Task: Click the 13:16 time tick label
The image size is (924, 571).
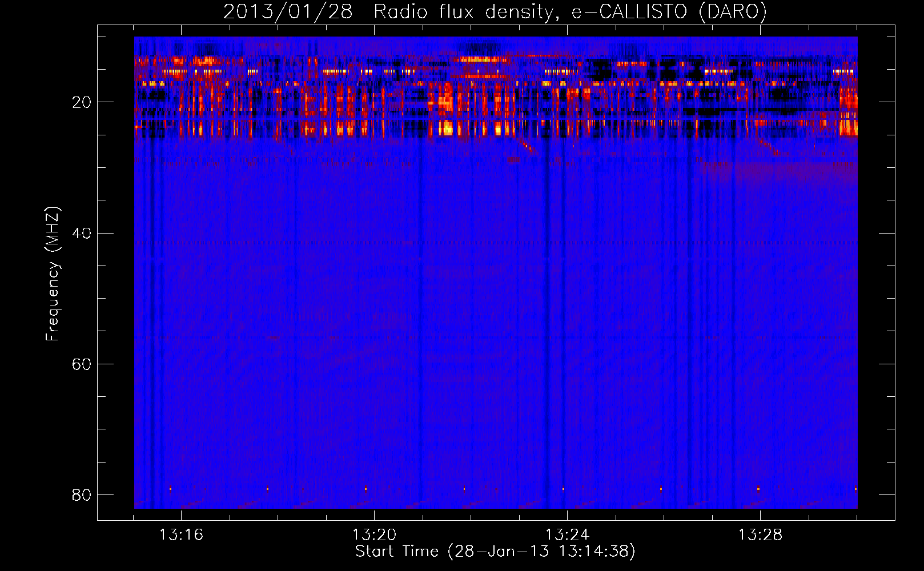Action: (x=181, y=535)
